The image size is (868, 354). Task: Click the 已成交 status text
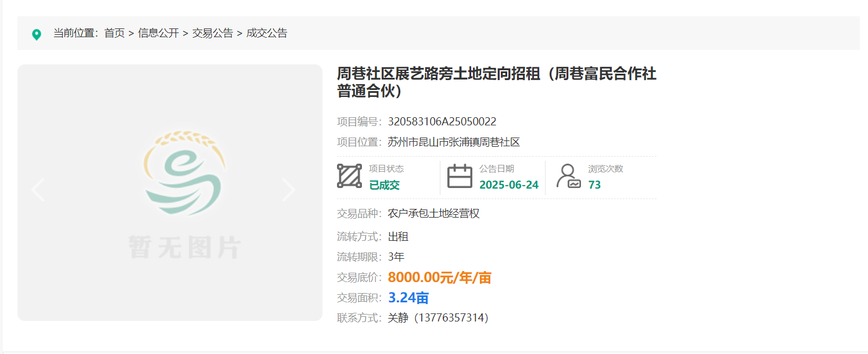pos(385,185)
